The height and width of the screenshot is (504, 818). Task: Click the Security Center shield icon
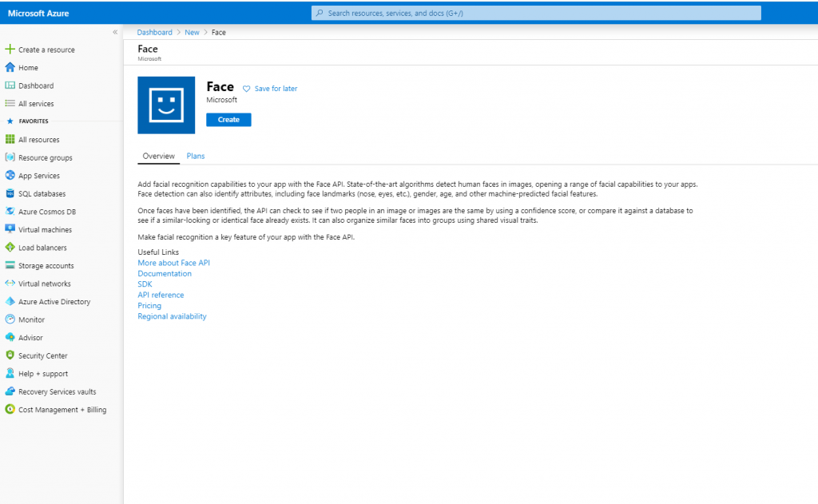(10, 355)
